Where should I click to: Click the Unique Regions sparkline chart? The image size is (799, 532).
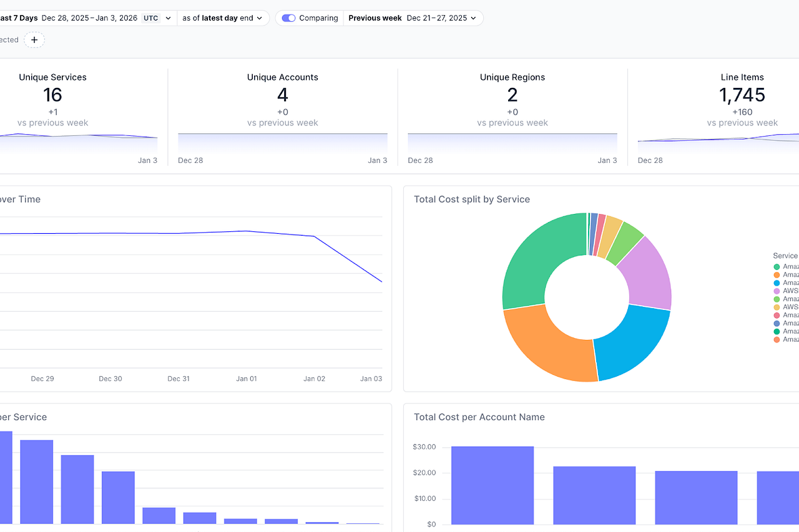tap(512, 143)
